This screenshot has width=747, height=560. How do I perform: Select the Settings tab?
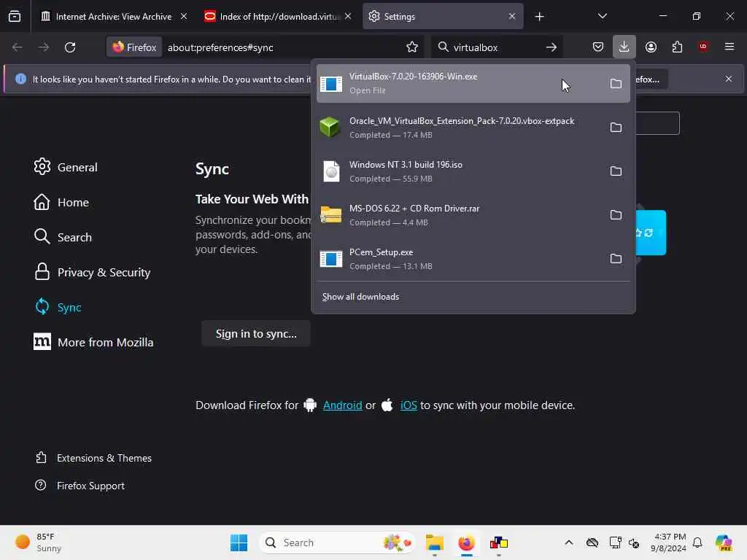click(x=443, y=17)
